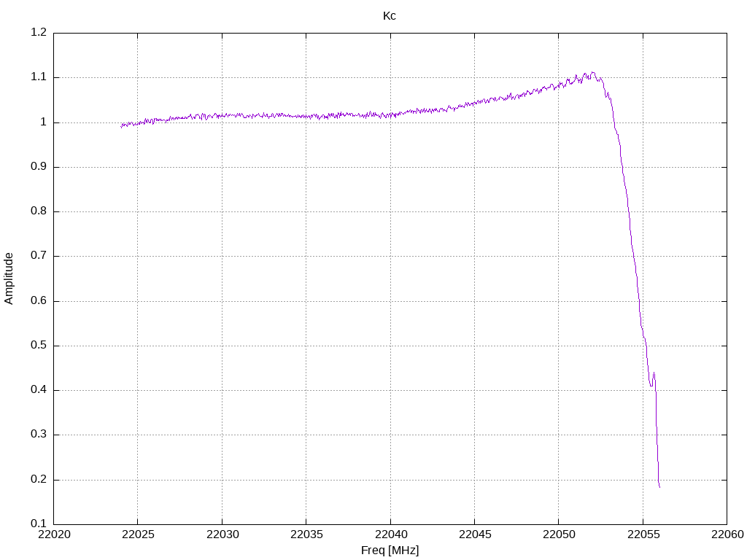Click the 0.5 y-axis tick label
The height and width of the screenshot is (560, 747).
click(x=39, y=345)
